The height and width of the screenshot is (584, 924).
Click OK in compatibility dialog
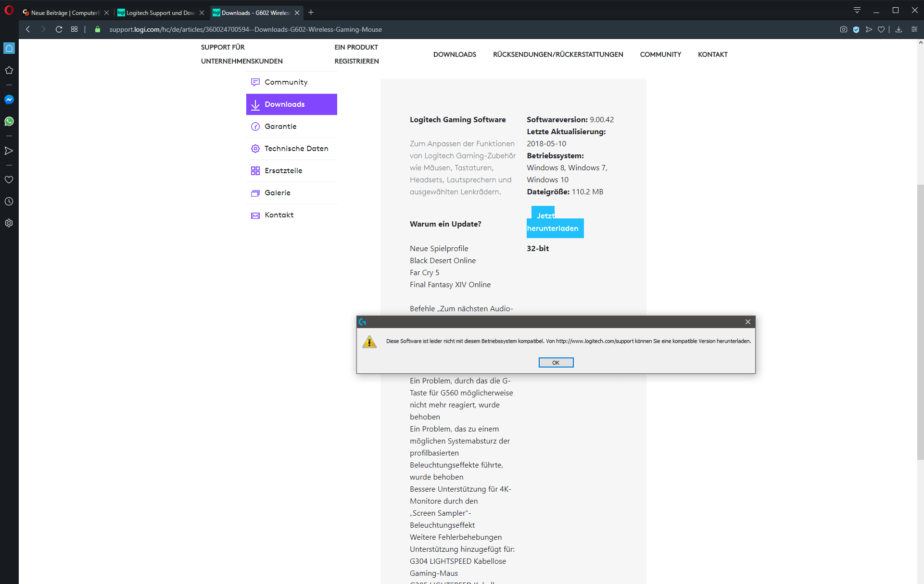point(556,362)
